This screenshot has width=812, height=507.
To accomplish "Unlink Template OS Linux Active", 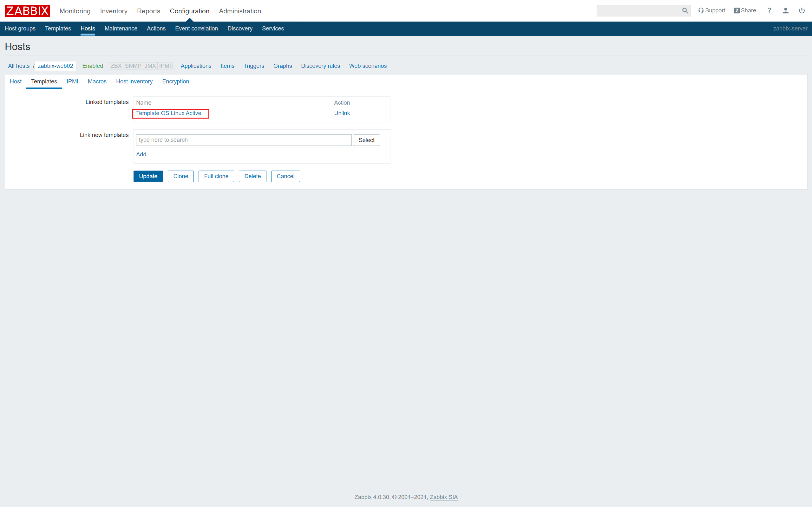I will click(x=342, y=113).
